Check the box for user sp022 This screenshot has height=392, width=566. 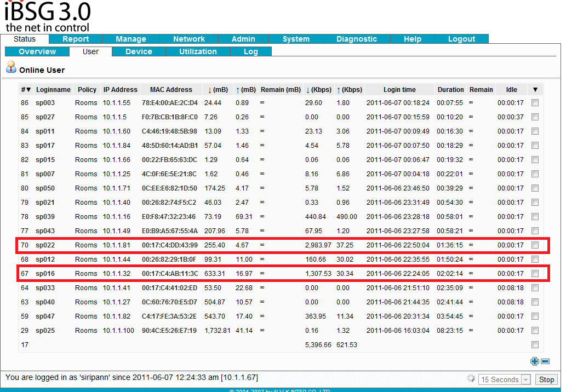click(535, 245)
